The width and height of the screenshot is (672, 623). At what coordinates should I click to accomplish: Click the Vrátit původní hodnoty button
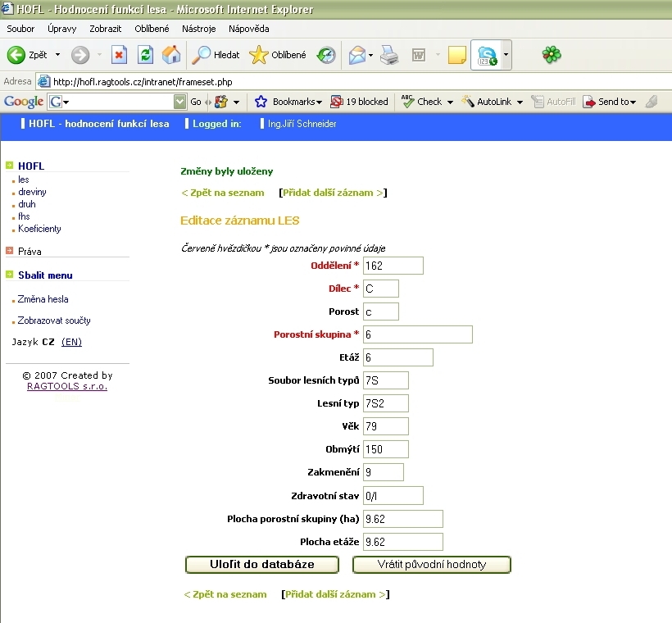click(x=432, y=564)
